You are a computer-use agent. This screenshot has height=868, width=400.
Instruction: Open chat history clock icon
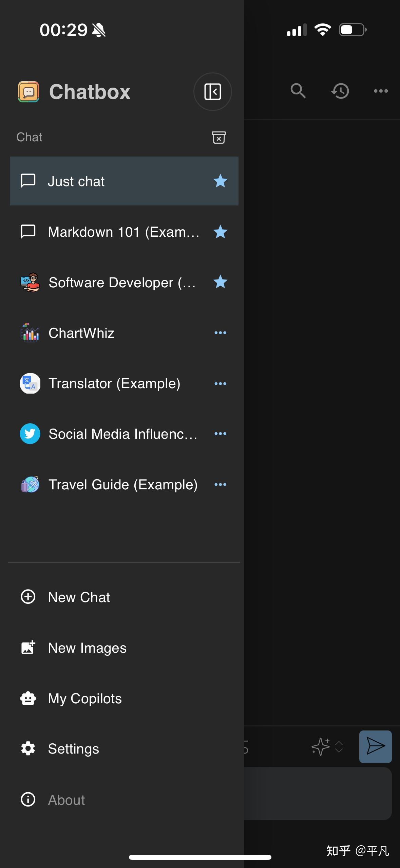point(340,91)
